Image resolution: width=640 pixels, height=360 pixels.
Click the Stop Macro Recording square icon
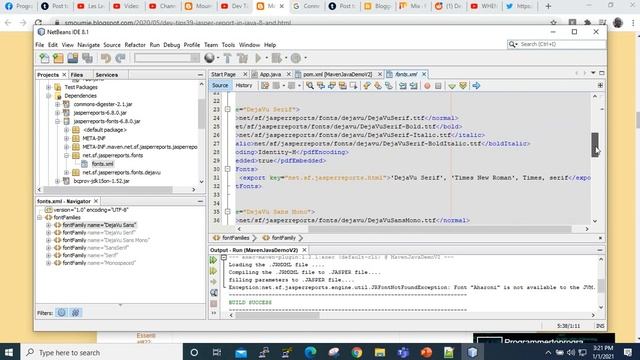(438, 86)
